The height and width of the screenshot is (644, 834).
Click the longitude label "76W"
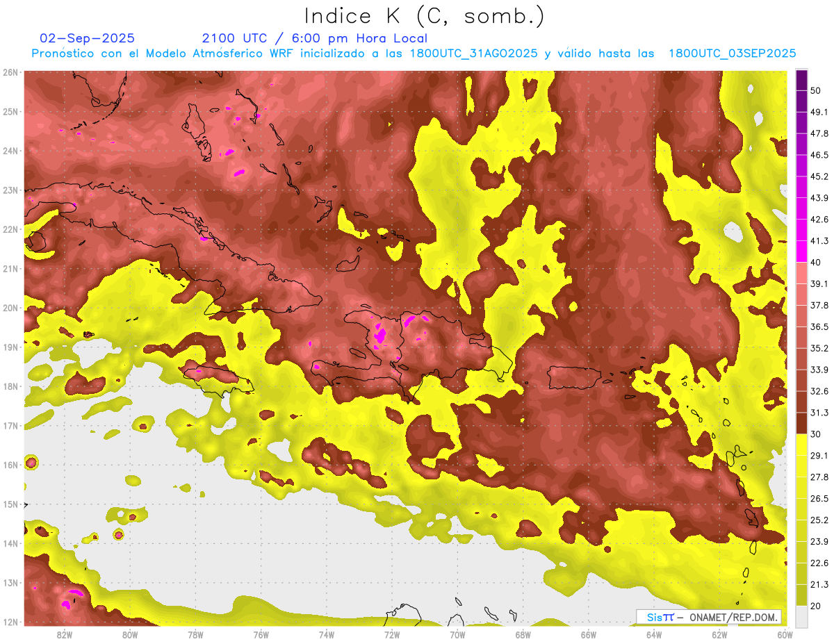[261, 635]
